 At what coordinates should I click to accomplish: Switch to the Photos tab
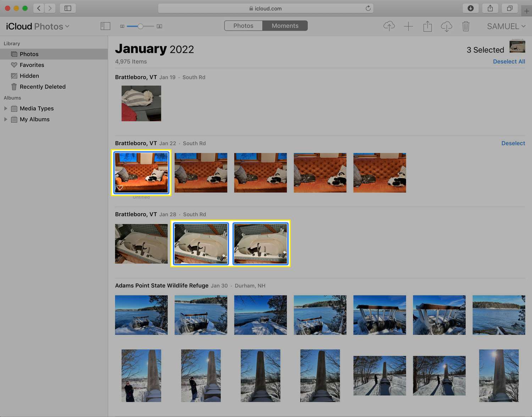(243, 26)
